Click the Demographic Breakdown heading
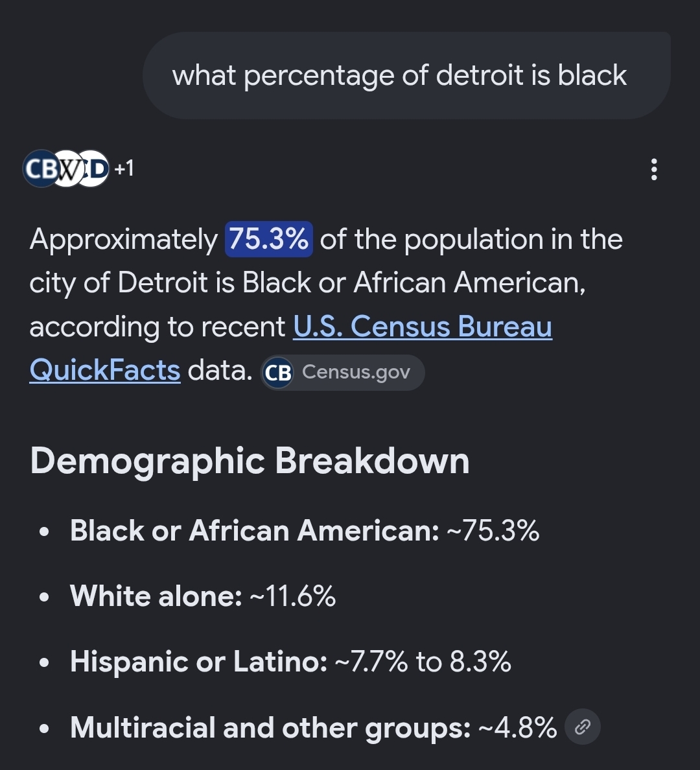 (x=250, y=461)
